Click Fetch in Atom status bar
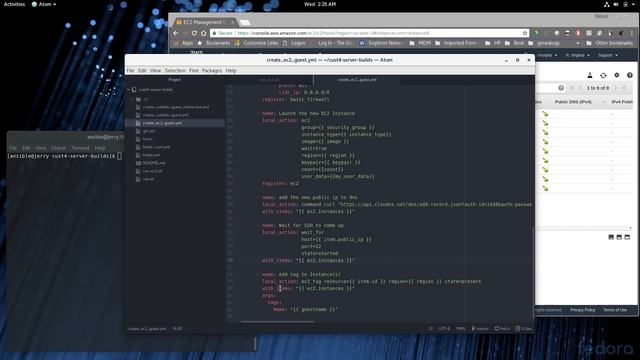This screenshot has width=640, height=360. [x=502, y=329]
